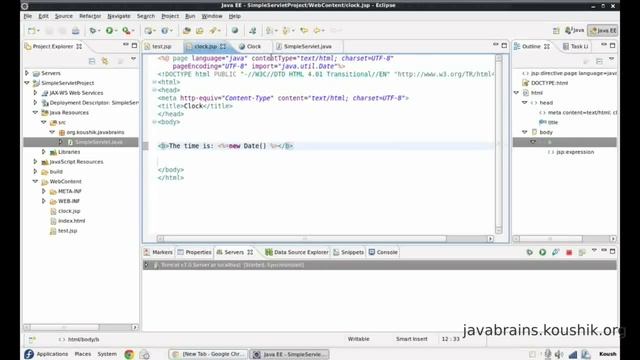
Task: Collapse the Java Resources node
Action: [36, 112]
